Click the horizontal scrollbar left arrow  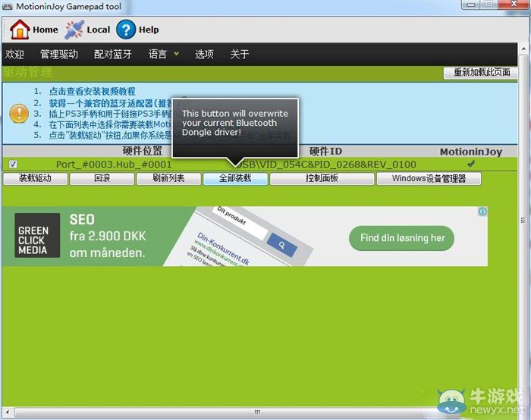pyautogui.click(x=7, y=412)
